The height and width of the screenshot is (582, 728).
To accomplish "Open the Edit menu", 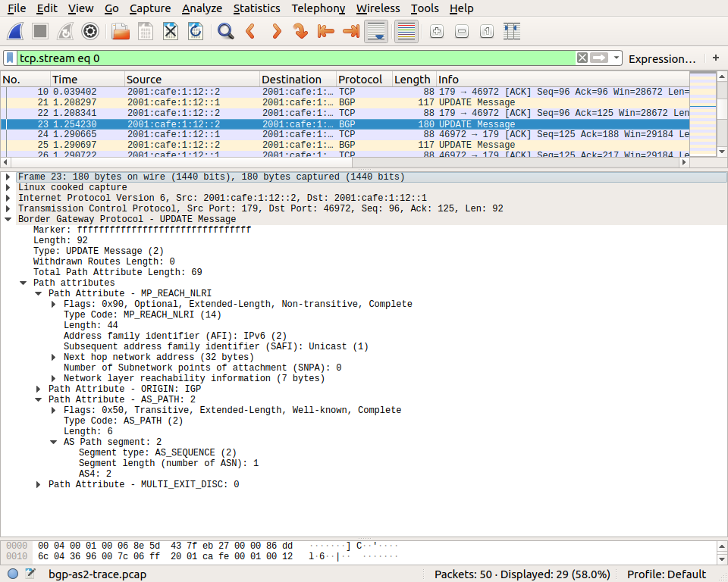I will 47,8.
